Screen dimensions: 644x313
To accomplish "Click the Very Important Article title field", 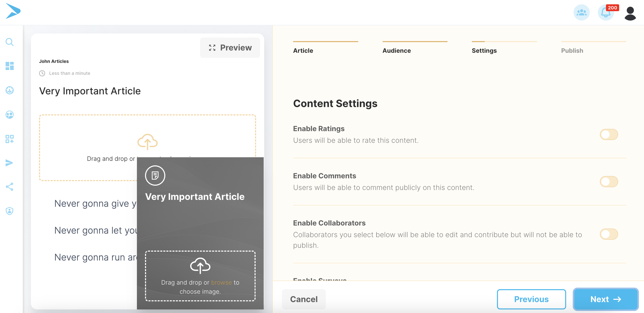I will pyautogui.click(x=90, y=91).
